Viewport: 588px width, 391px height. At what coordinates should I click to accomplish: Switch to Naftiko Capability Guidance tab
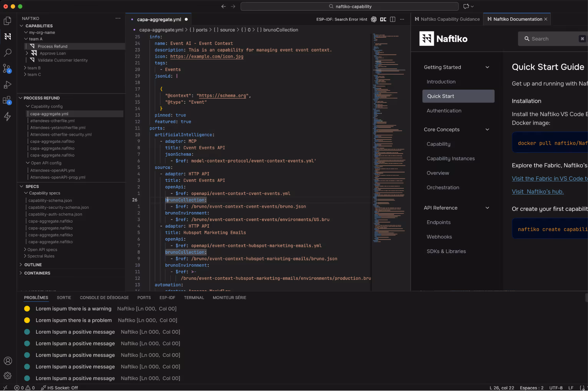coord(447,19)
